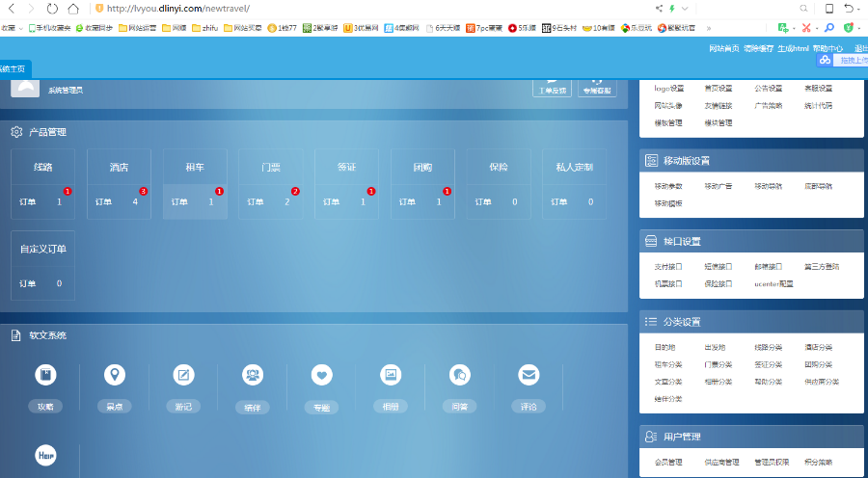Open the 攻略 guide icon
The image size is (868, 478).
click(x=45, y=375)
